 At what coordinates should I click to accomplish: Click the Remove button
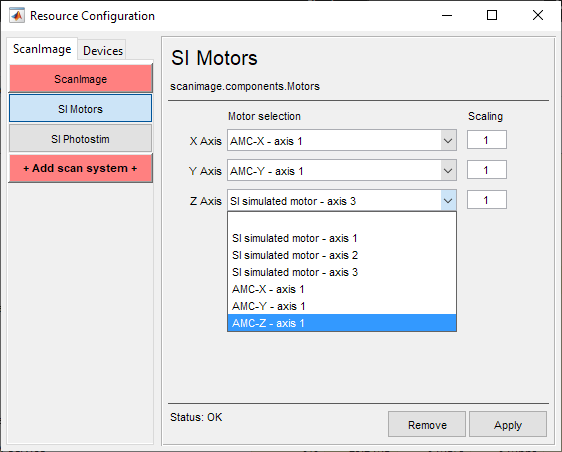pos(427,425)
